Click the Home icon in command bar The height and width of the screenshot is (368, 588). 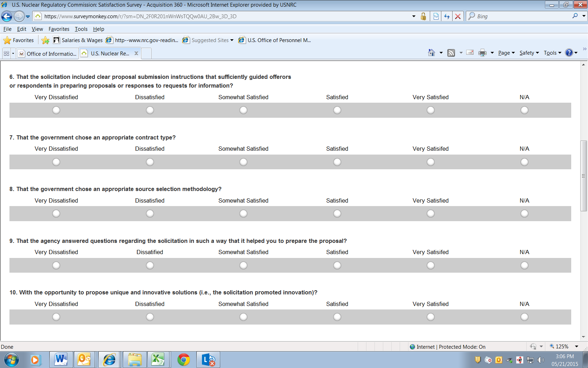pyautogui.click(x=432, y=53)
